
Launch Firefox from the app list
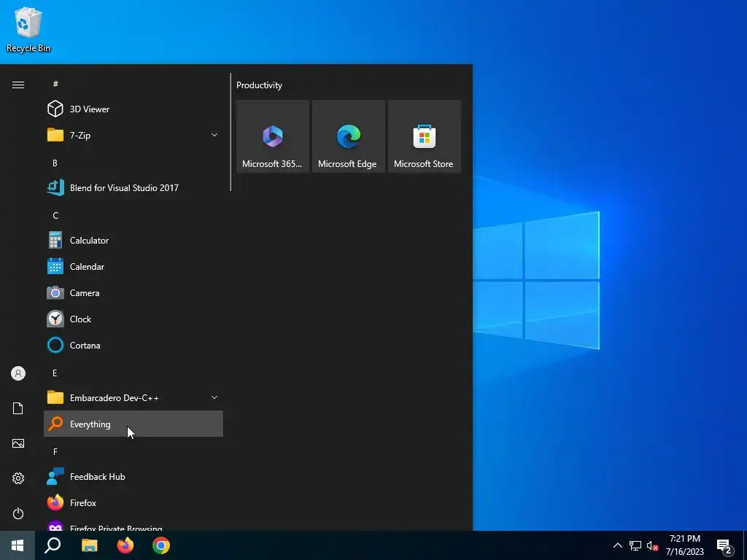pyautogui.click(x=133, y=503)
